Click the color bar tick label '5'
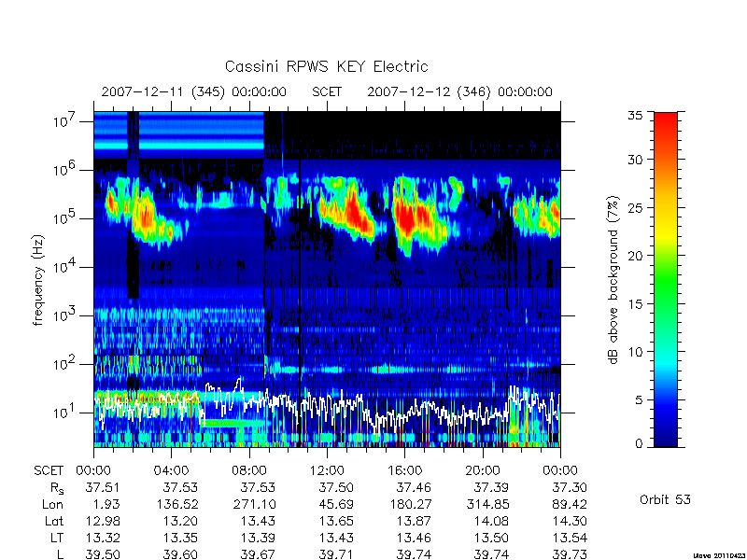747x560 pixels. (x=639, y=400)
